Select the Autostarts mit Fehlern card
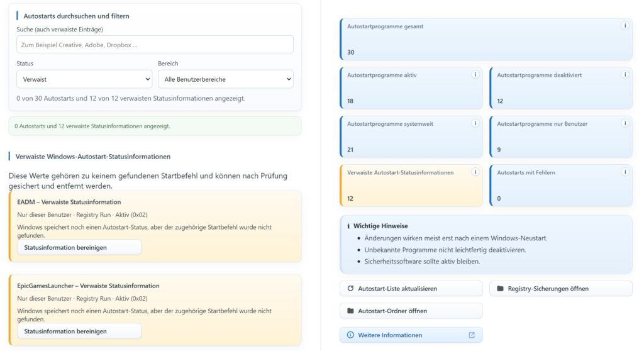Image resolution: width=644 pixels, height=351 pixels. tap(561, 186)
